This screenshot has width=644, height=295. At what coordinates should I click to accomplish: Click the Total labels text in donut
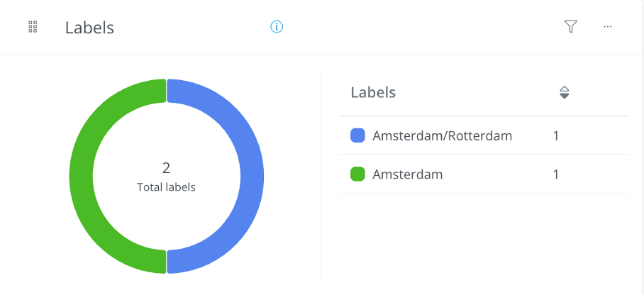[x=167, y=187]
